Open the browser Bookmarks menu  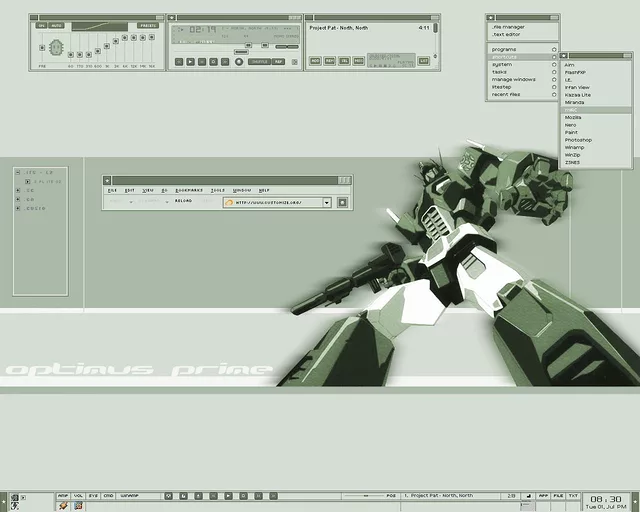pyautogui.click(x=189, y=190)
